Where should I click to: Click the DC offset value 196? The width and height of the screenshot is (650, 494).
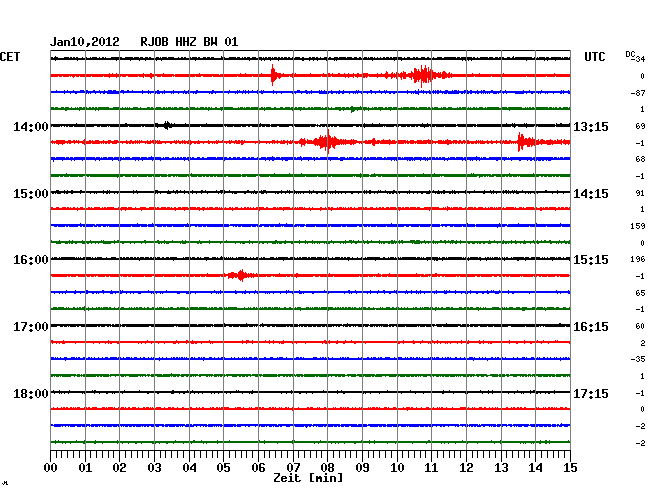click(638, 259)
